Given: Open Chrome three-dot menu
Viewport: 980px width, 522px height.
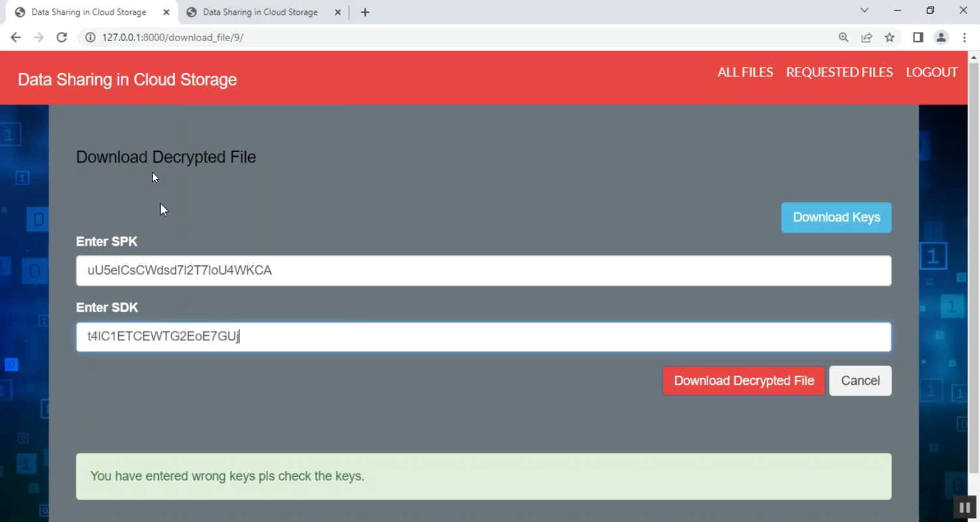Looking at the screenshot, I should click(964, 37).
